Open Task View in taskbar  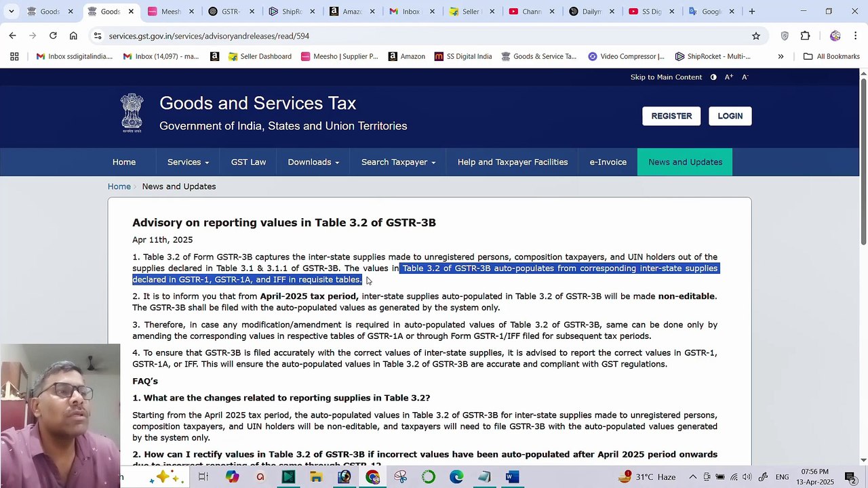203,477
